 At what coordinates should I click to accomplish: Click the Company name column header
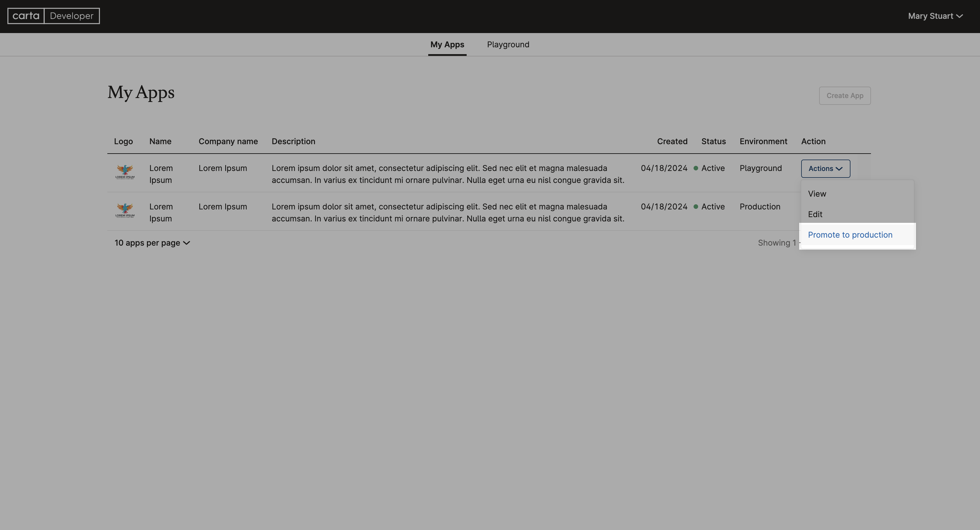pyautogui.click(x=228, y=141)
